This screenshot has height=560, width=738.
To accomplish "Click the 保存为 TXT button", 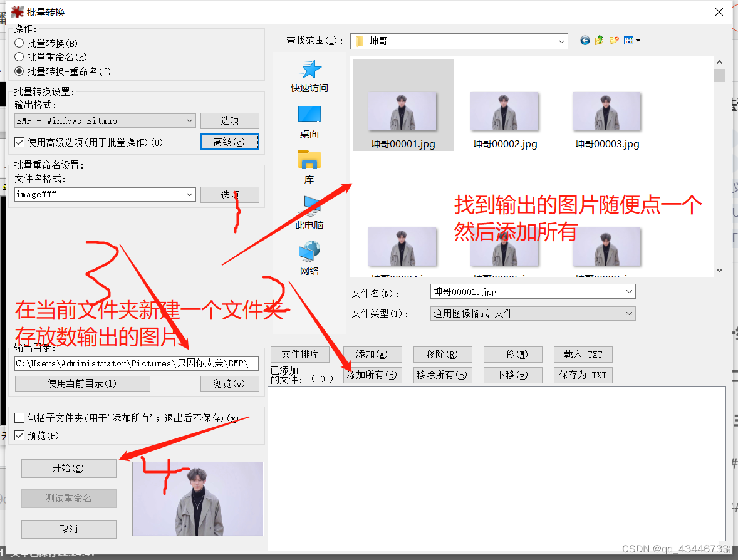I will tap(583, 375).
